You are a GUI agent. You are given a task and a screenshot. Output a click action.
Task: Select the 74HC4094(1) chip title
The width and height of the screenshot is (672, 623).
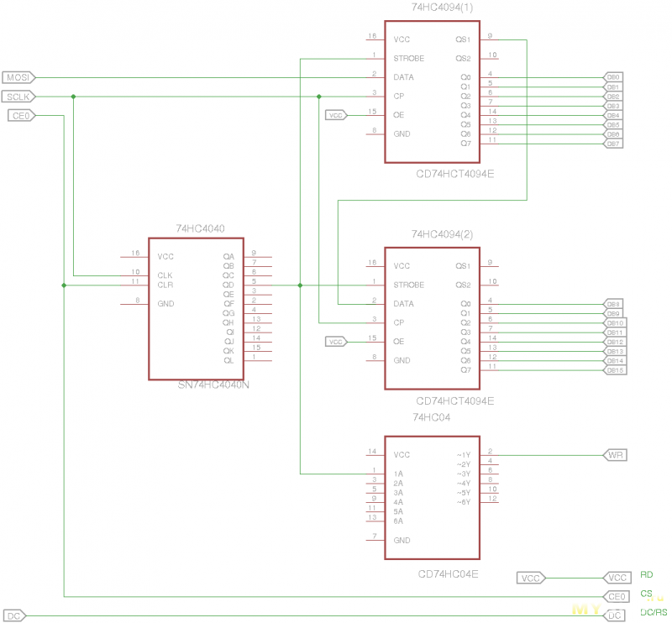[x=443, y=8]
